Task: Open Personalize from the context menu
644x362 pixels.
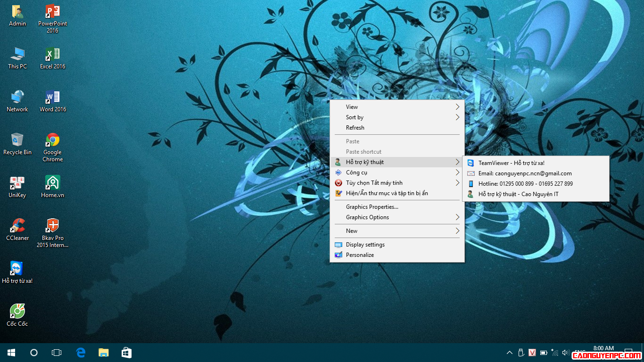Action: (x=397, y=255)
